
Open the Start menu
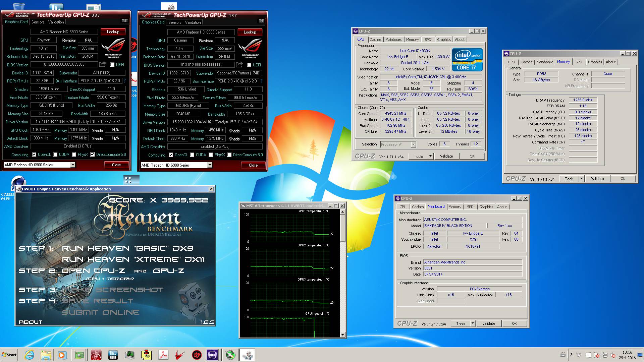(x=9, y=355)
